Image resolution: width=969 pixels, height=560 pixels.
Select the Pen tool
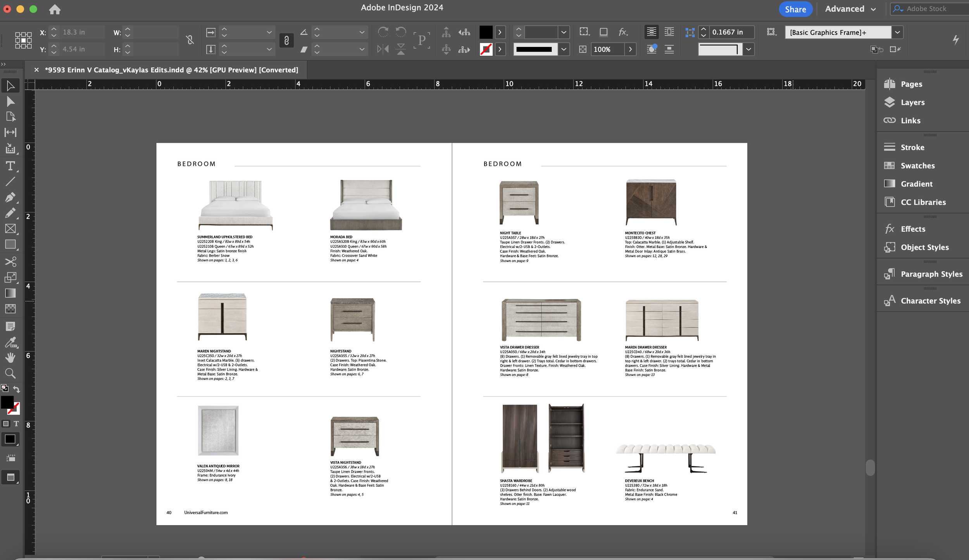coord(10,197)
